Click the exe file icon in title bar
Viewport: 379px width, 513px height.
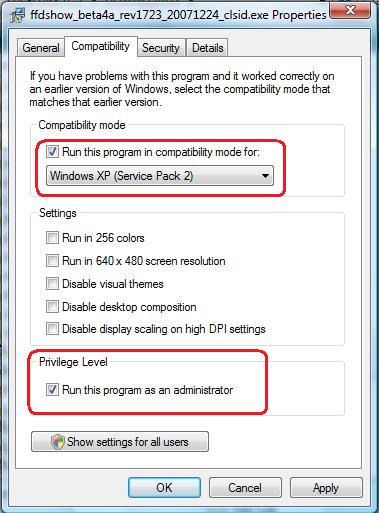click(x=17, y=15)
